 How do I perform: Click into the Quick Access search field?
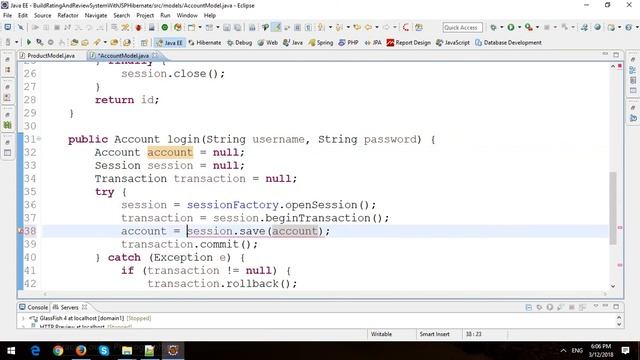[x=462, y=27]
